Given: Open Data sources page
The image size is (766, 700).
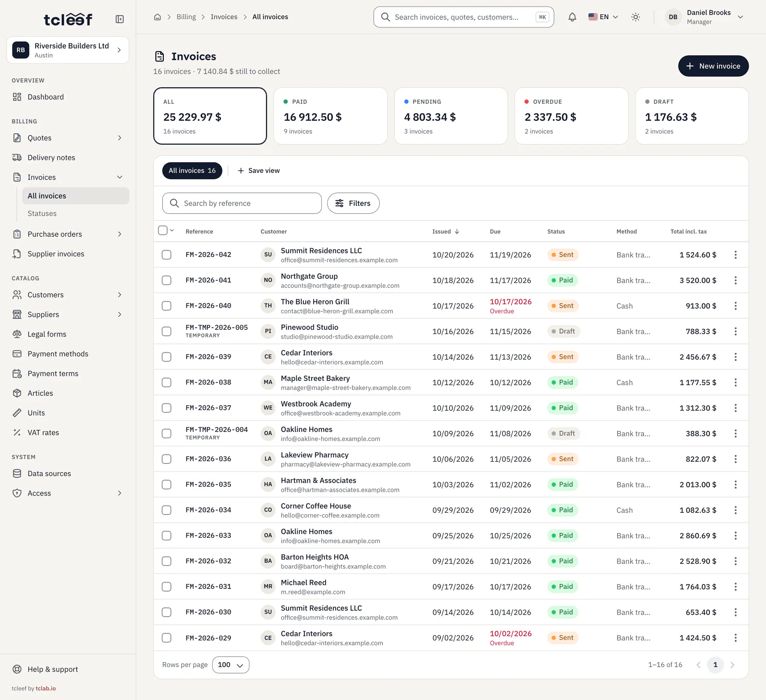Looking at the screenshot, I should [x=68, y=474].
